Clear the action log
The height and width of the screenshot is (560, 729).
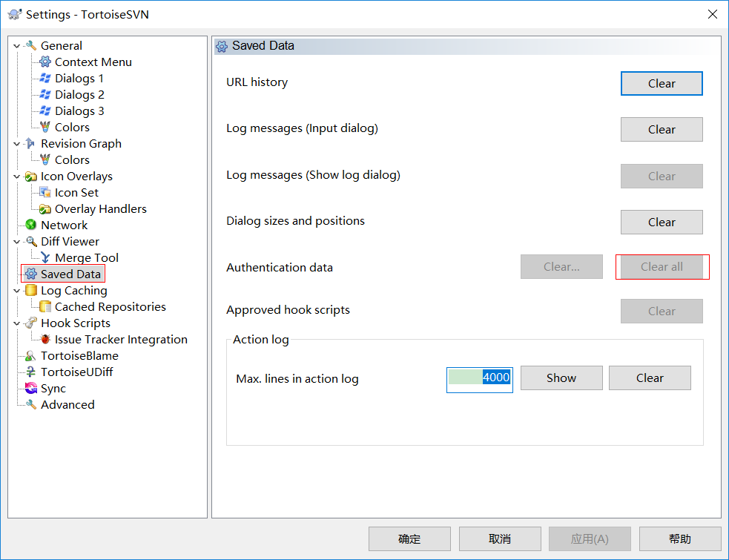click(650, 378)
